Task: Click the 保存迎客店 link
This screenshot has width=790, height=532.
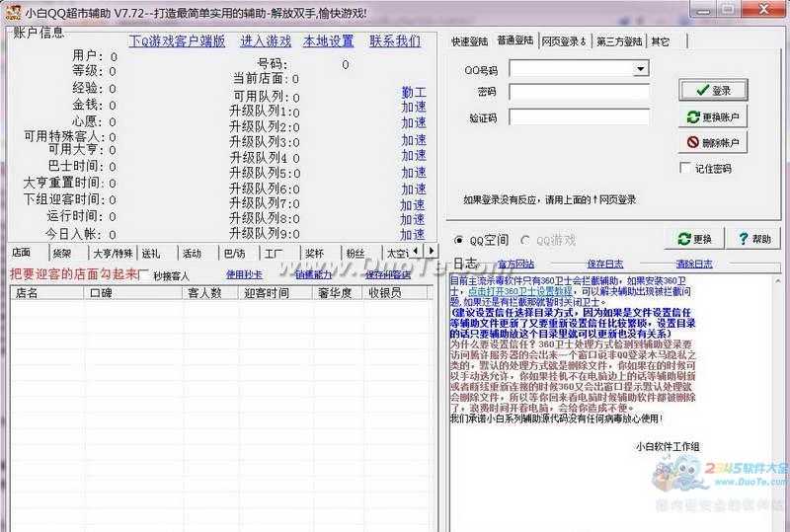Action: (388, 274)
